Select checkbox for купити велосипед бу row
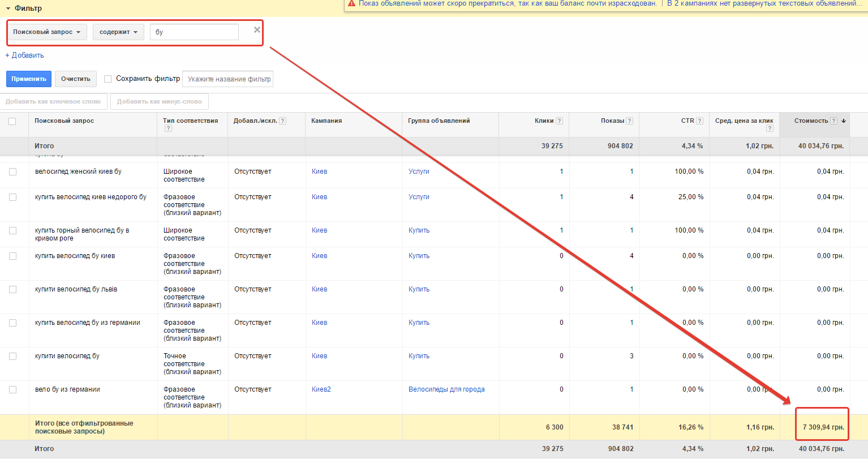 click(12, 356)
